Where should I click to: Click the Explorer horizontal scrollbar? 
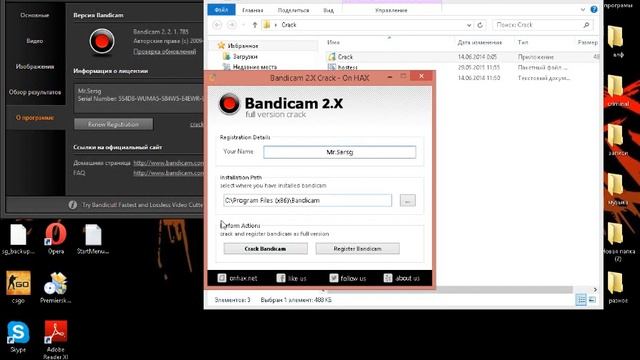(x=449, y=289)
